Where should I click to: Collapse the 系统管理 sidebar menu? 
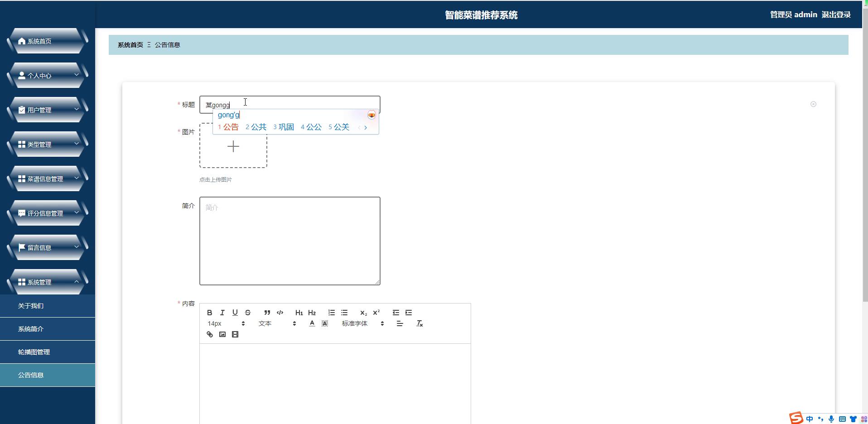(47, 282)
